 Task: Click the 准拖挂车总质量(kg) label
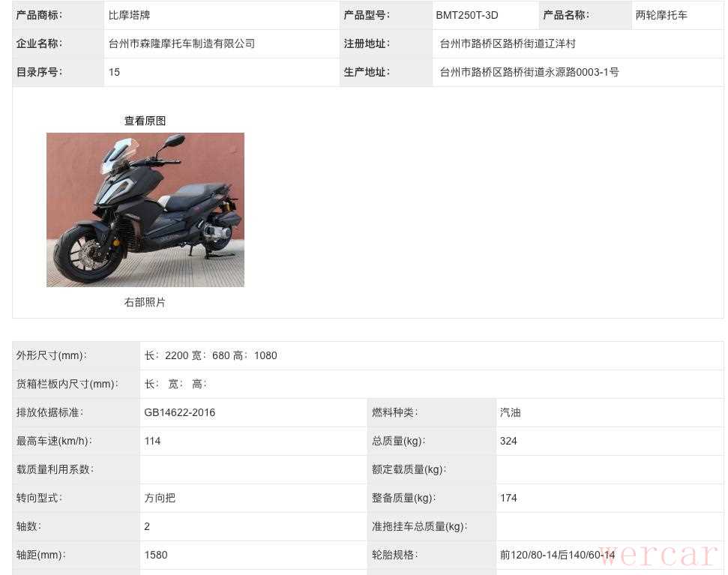point(419,526)
